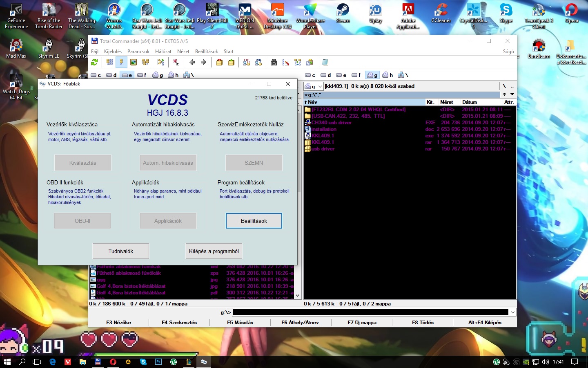
Task: Select the FT232RL CDM 2.02.04 folder
Action: [x=410, y=110]
